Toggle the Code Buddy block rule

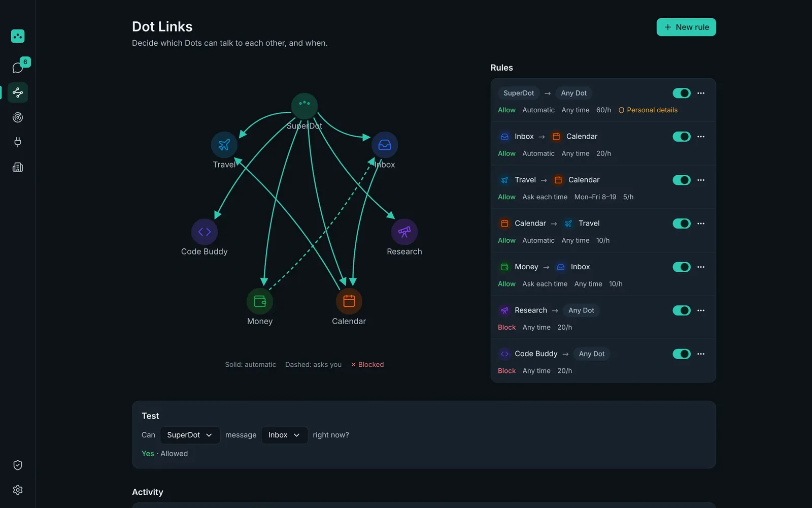pos(682,354)
